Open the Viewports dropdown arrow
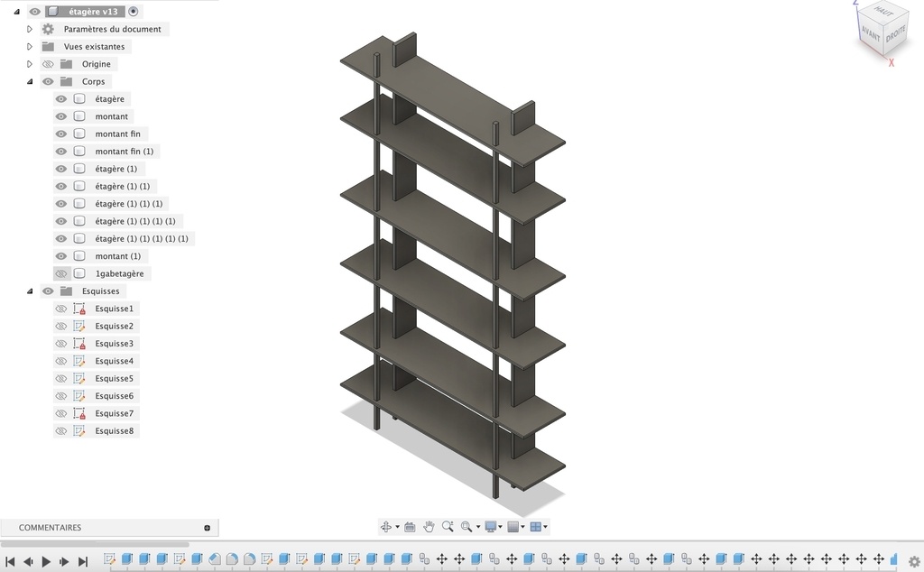This screenshot has height=572, width=924. 545,527
